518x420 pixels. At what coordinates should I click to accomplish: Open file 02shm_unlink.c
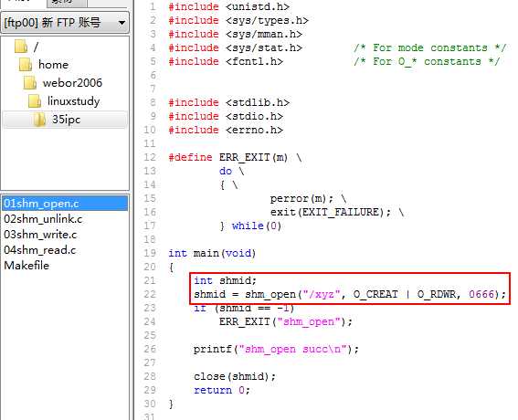43,219
